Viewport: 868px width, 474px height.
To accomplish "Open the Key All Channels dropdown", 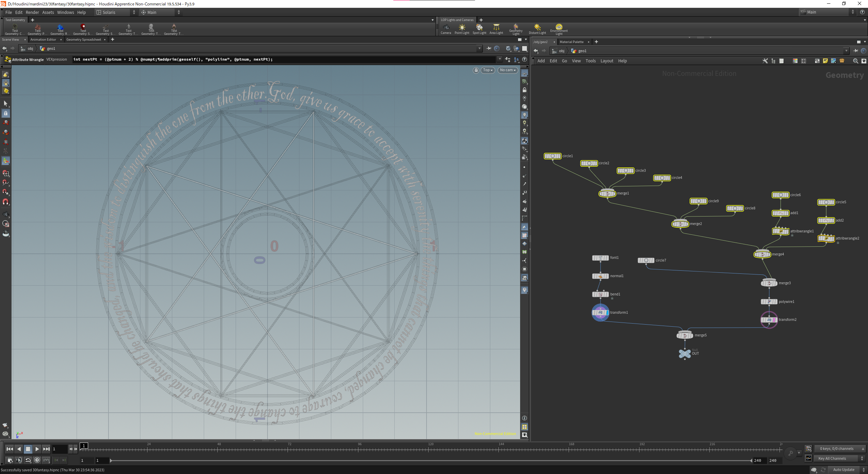I will tap(840, 458).
